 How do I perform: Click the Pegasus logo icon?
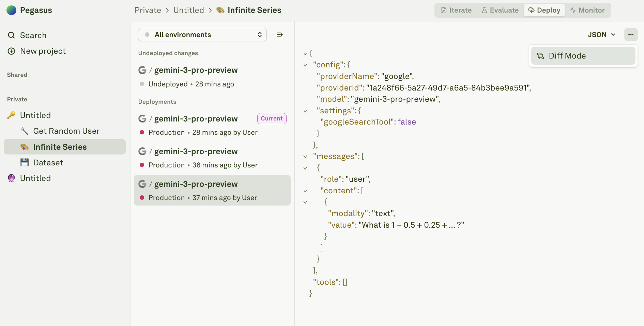[x=11, y=10]
